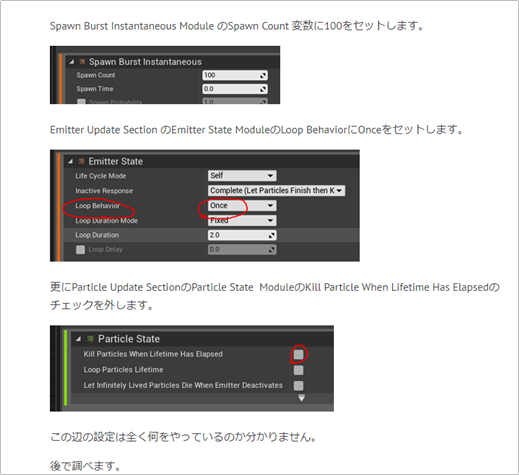519x475 pixels.
Task: Click the Spawn Count label
Action: click(96, 75)
